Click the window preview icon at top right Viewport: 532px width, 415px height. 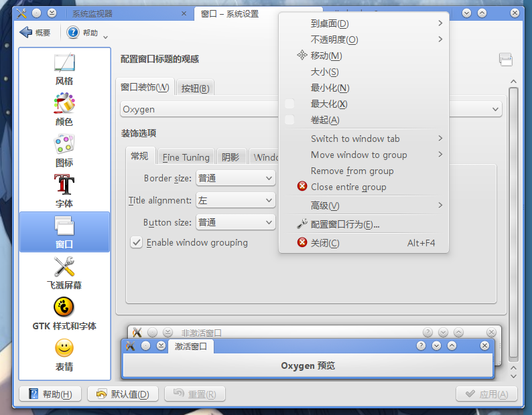(x=506, y=60)
